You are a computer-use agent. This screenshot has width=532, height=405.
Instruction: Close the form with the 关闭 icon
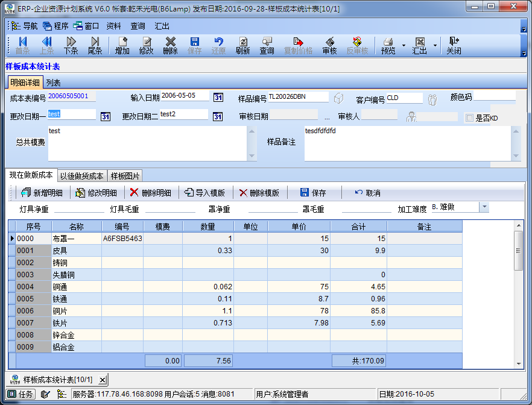(454, 45)
